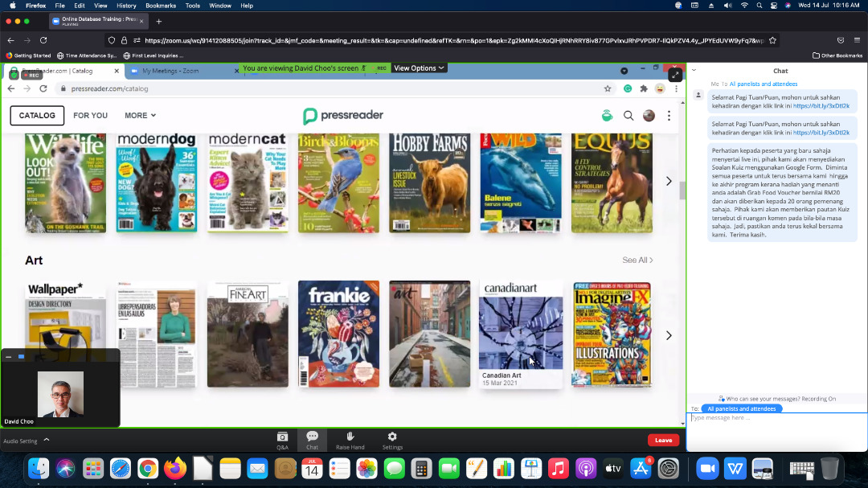
Task: Open the Firefox hamburger menu
Action: [x=857, y=40]
